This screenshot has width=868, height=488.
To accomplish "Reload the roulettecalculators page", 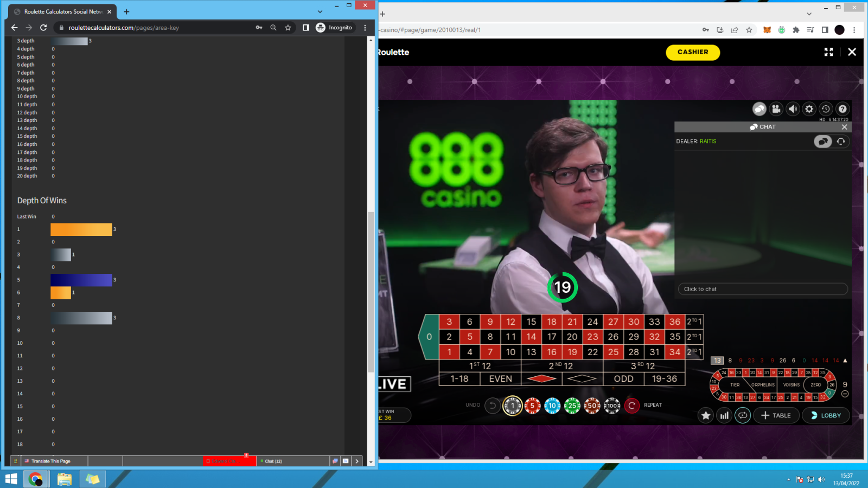I will [x=43, y=28].
